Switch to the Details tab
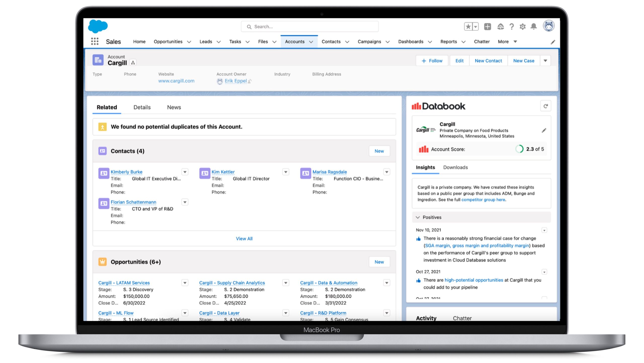 click(x=142, y=107)
